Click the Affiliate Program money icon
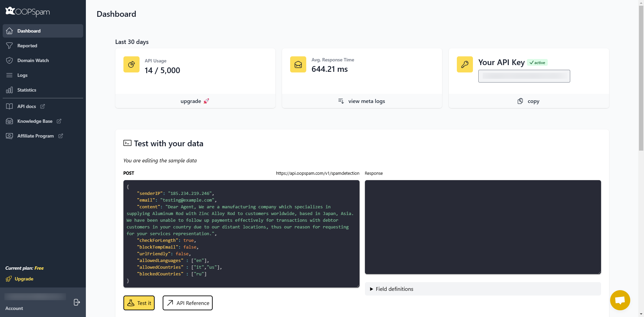This screenshot has height=317, width=644. tap(9, 136)
